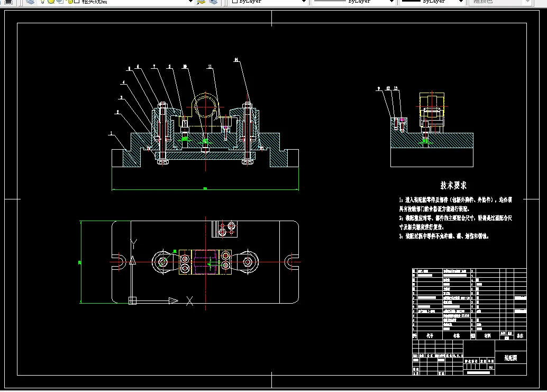Toggle the layer on/off lightbulb icon
This screenshot has width=547, height=392.
(x=42, y=2)
